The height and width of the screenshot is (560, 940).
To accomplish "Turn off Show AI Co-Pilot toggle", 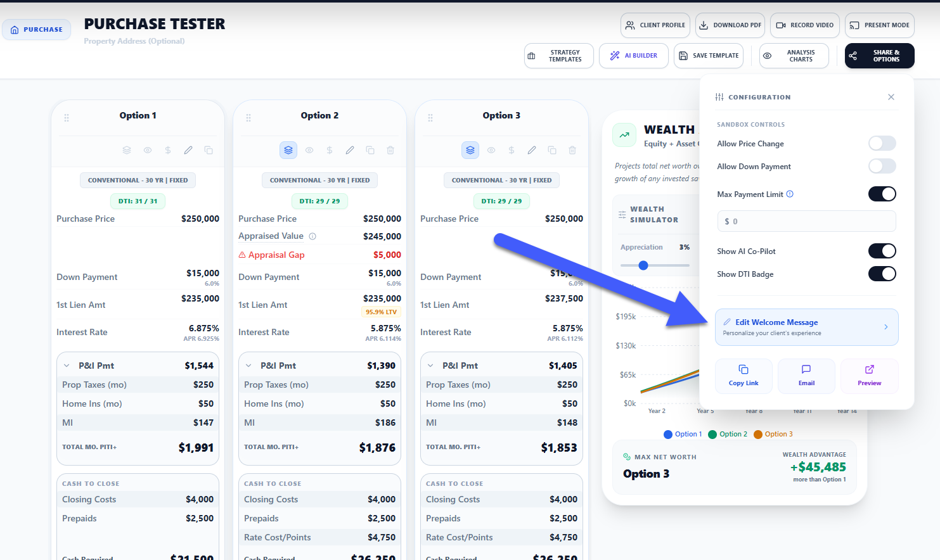I will coord(882,251).
